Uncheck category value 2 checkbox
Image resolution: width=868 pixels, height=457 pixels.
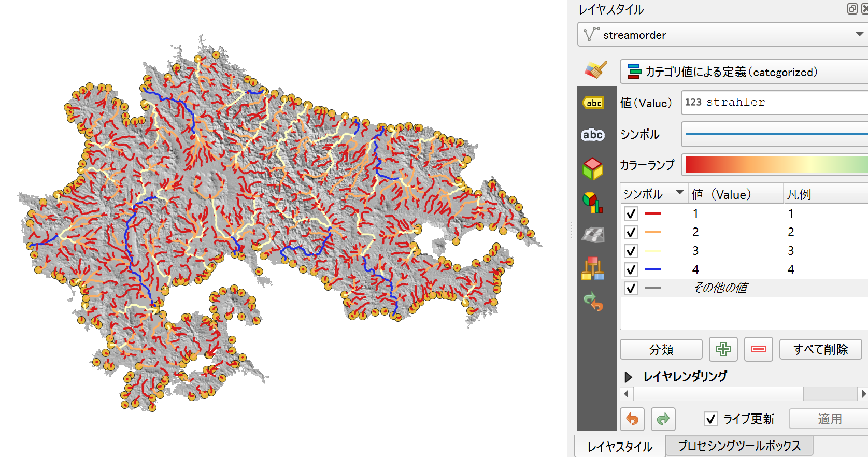(631, 232)
